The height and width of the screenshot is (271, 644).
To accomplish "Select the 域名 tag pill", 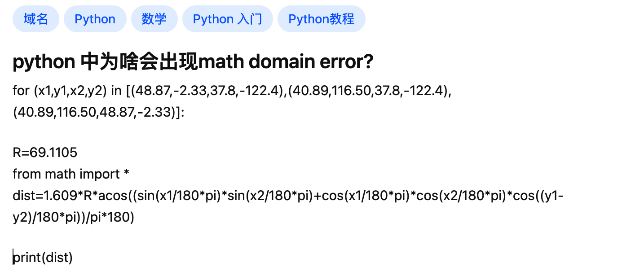I will (x=35, y=18).
